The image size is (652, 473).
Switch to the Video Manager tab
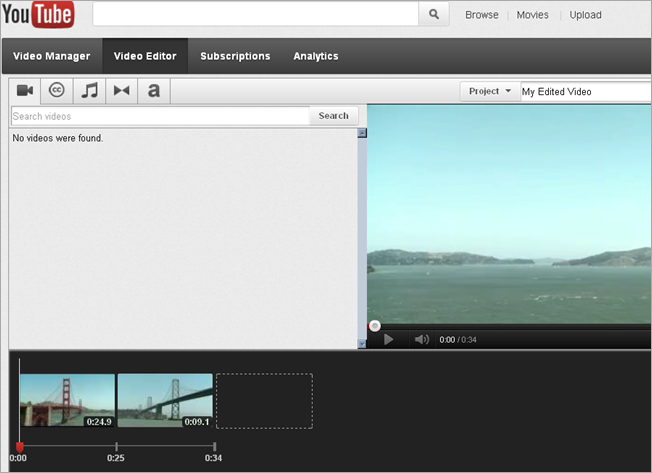pos(52,56)
